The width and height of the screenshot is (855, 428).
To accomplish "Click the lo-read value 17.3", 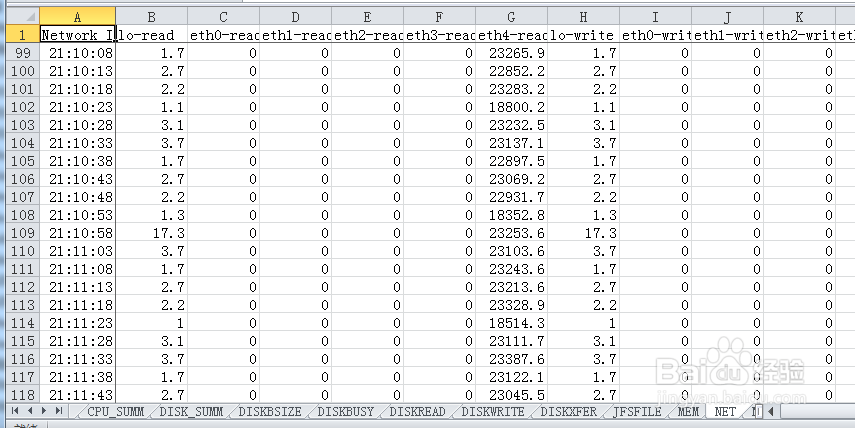I will tap(152, 233).
